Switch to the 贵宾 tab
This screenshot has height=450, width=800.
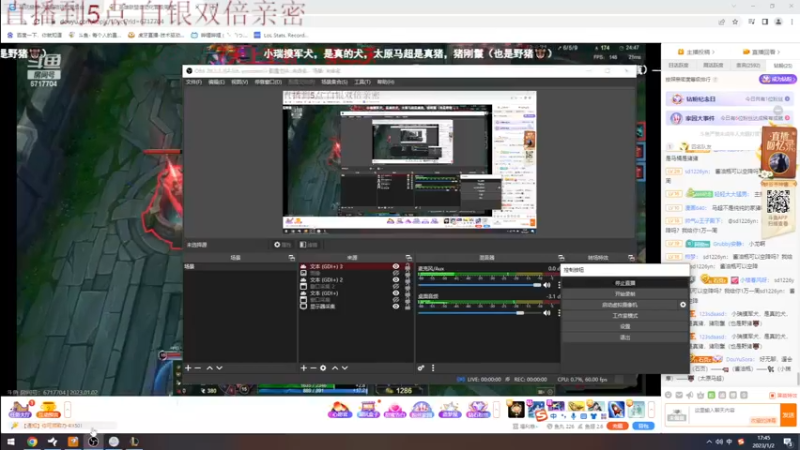click(x=748, y=65)
